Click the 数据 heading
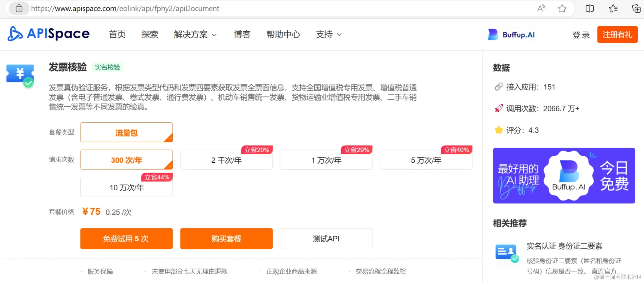This screenshot has height=282, width=644. (501, 68)
